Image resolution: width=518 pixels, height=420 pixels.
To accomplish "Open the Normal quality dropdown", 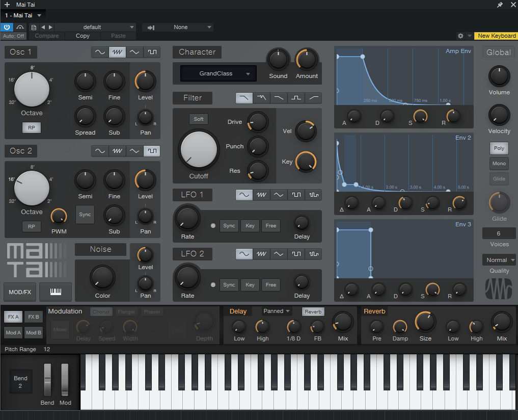I will point(499,260).
